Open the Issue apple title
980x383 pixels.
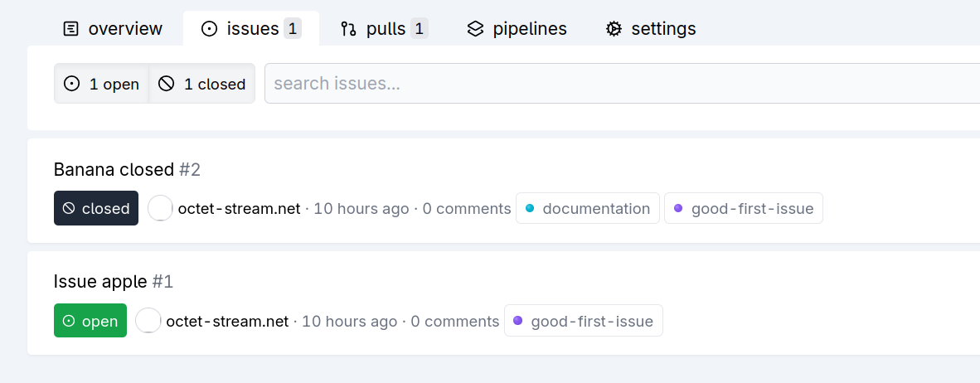tap(100, 282)
